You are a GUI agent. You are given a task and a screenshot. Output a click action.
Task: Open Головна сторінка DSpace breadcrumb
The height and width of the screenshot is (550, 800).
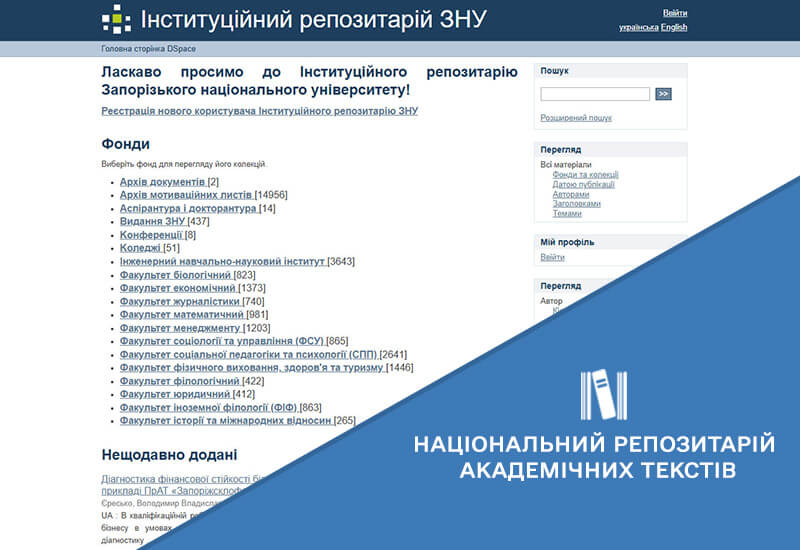click(148, 49)
